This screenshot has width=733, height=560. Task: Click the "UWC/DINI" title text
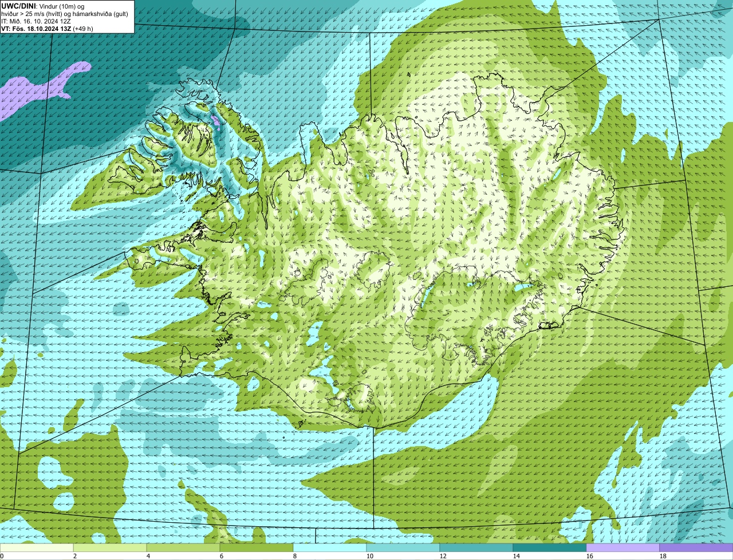(x=19, y=6)
